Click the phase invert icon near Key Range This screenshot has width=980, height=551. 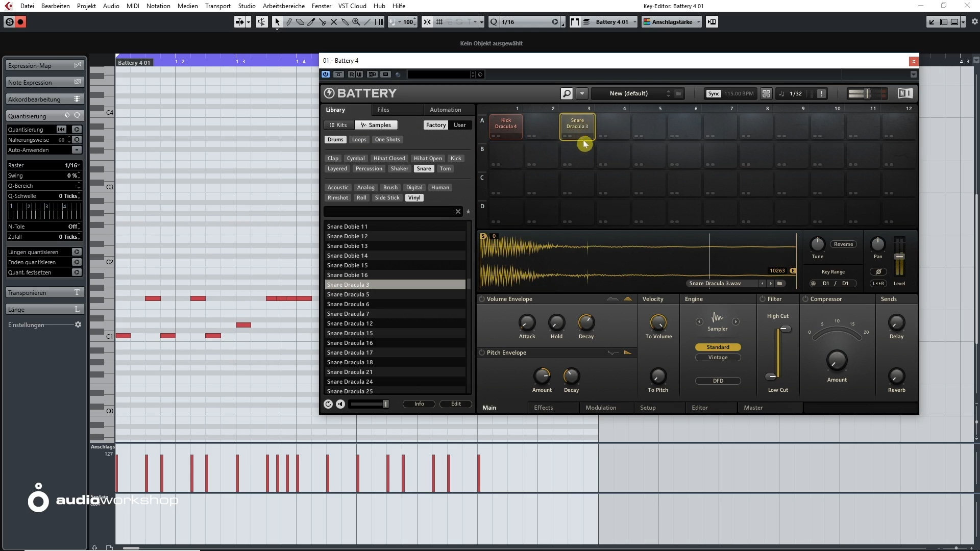(878, 272)
